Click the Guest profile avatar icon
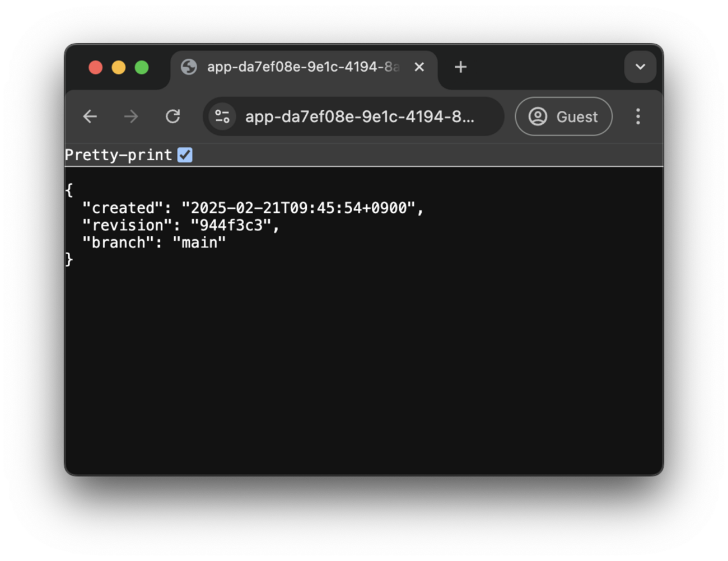This screenshot has width=728, height=561. coord(538,116)
